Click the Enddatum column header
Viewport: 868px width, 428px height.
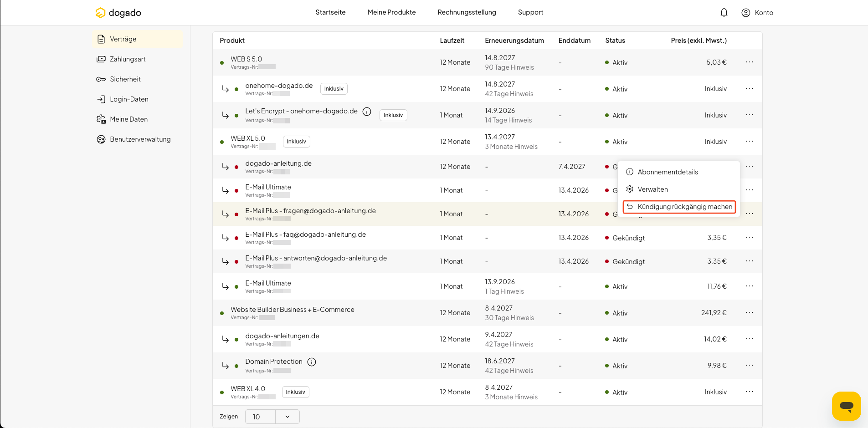coord(575,41)
